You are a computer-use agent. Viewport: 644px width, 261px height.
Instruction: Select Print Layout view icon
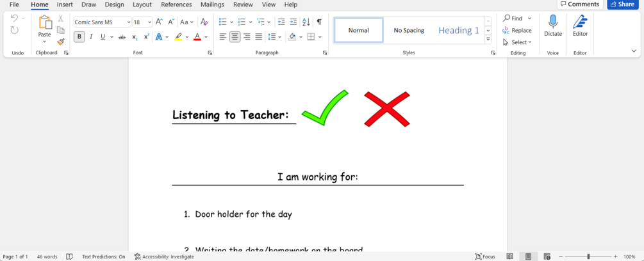pyautogui.click(x=528, y=257)
